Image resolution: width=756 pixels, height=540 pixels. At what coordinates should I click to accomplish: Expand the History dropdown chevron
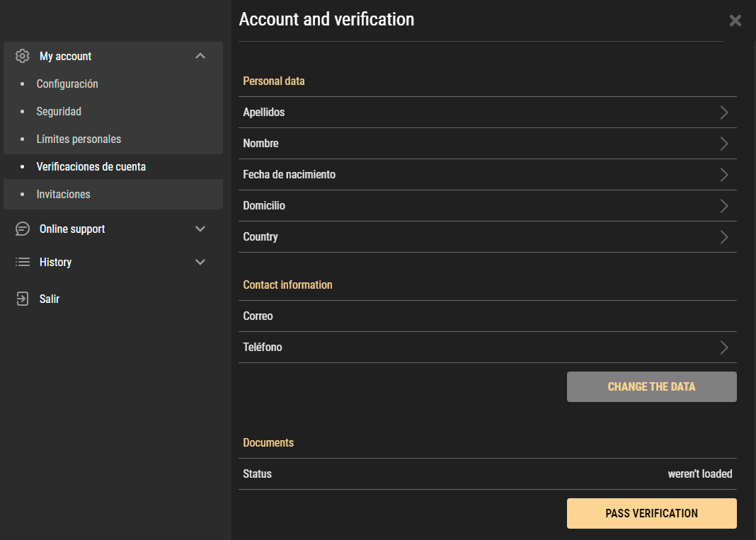pyautogui.click(x=200, y=262)
